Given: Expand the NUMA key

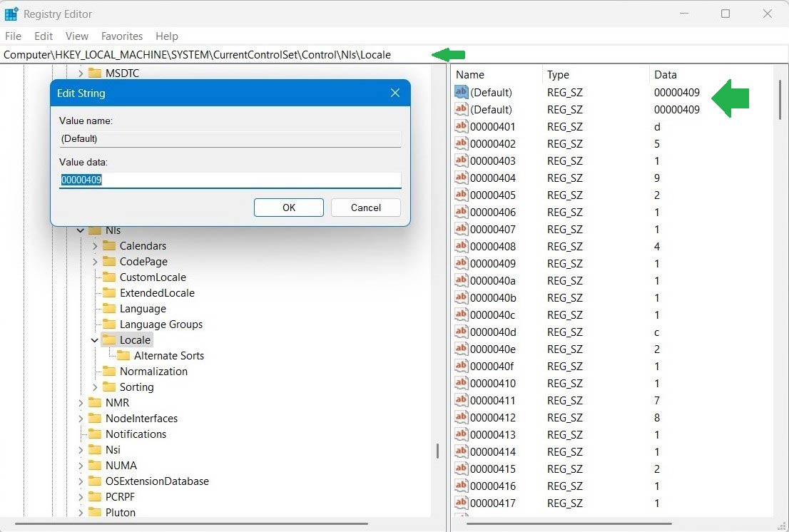Looking at the screenshot, I should [81, 466].
